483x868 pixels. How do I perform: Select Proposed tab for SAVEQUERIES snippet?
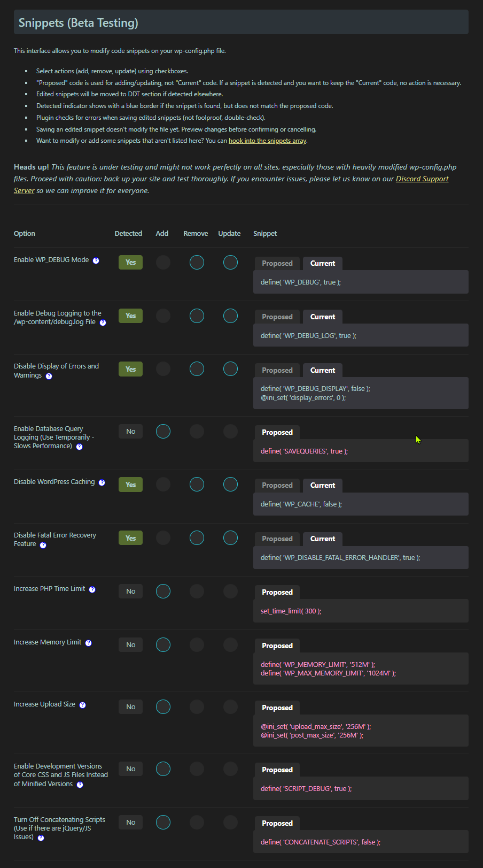coord(277,432)
